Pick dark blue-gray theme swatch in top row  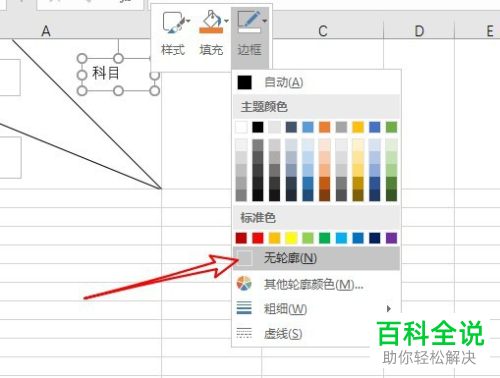pos(291,127)
